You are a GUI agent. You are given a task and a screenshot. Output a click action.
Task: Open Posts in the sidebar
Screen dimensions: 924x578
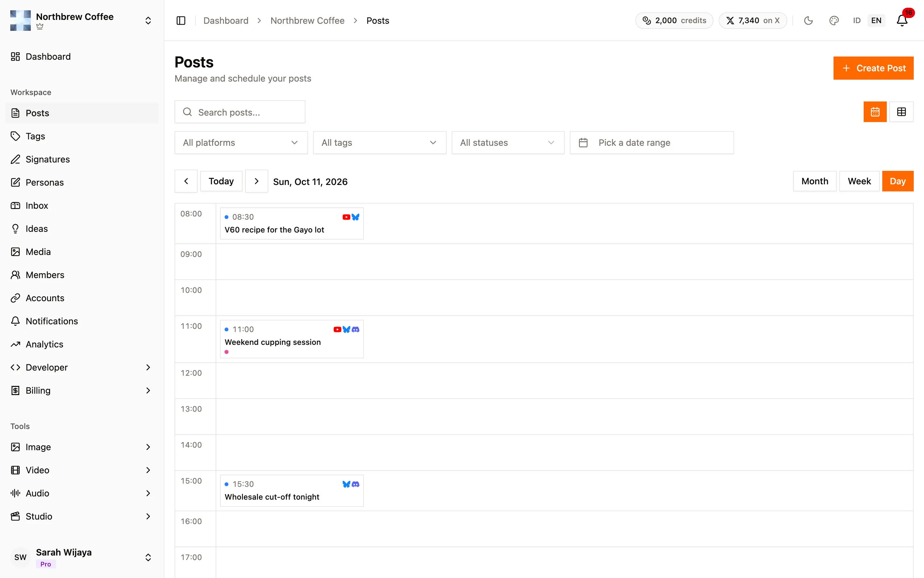pyautogui.click(x=81, y=113)
